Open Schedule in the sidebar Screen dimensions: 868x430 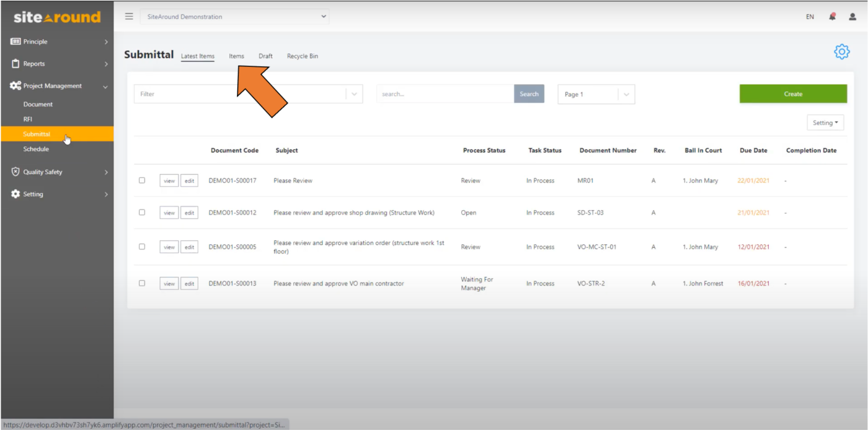[36, 149]
